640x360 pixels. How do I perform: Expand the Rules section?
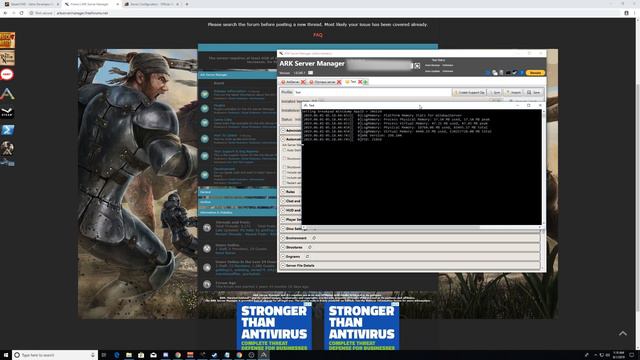point(283,191)
